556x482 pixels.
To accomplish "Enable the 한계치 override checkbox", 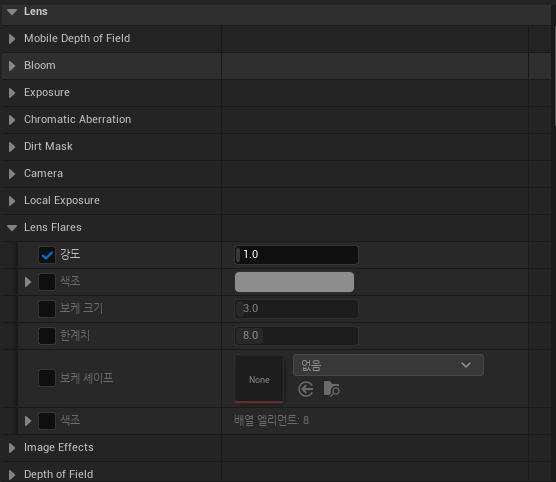I will [47, 336].
